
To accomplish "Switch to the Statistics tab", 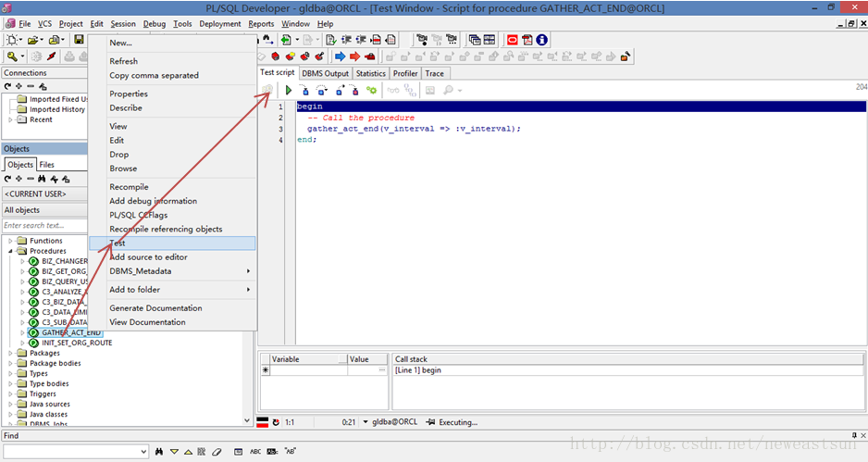I will [370, 74].
